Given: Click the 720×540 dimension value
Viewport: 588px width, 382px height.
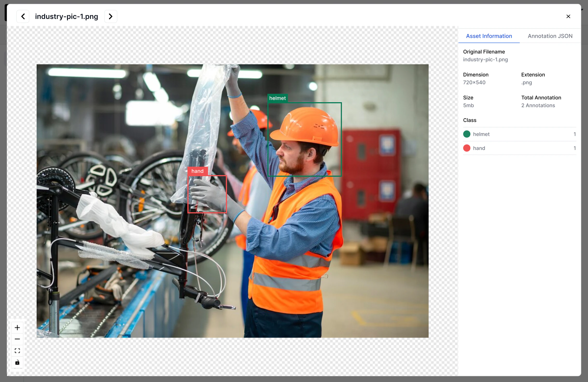Looking at the screenshot, I should pos(474,82).
